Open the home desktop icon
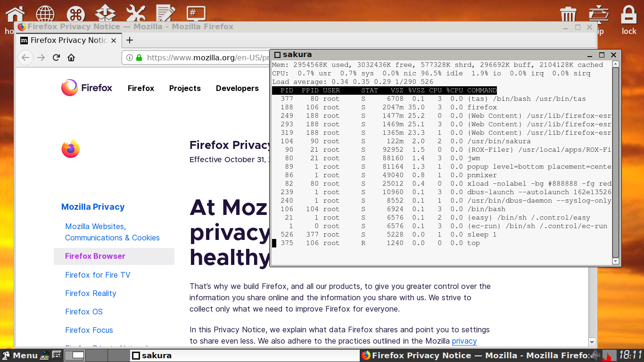 [15, 14]
